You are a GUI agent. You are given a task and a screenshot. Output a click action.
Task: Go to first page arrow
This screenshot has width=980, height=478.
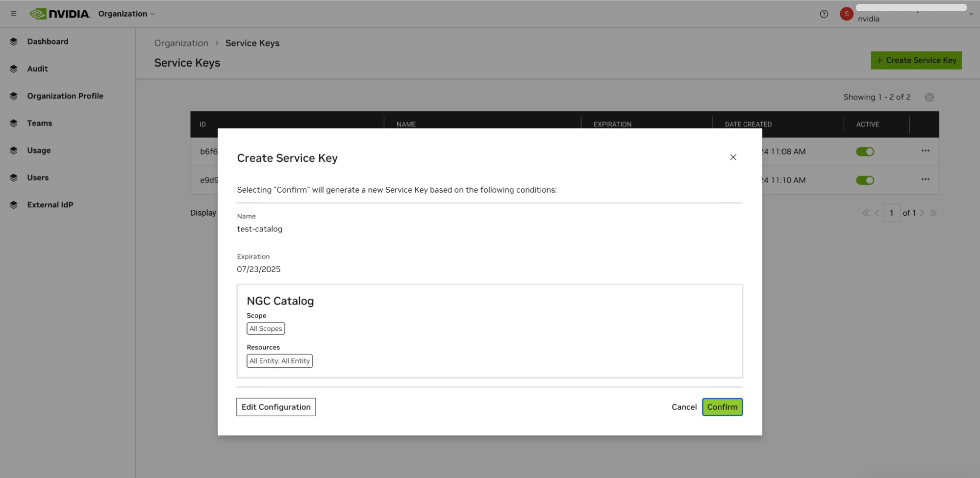coord(865,213)
